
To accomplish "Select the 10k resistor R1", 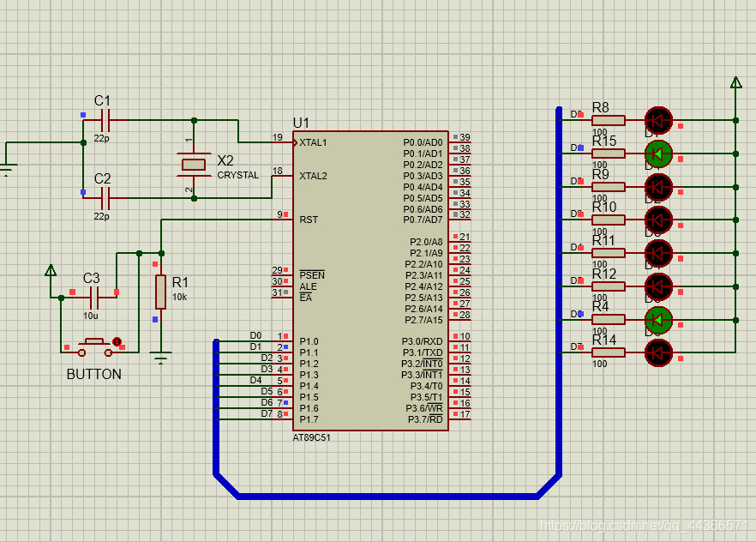I will coord(160,292).
